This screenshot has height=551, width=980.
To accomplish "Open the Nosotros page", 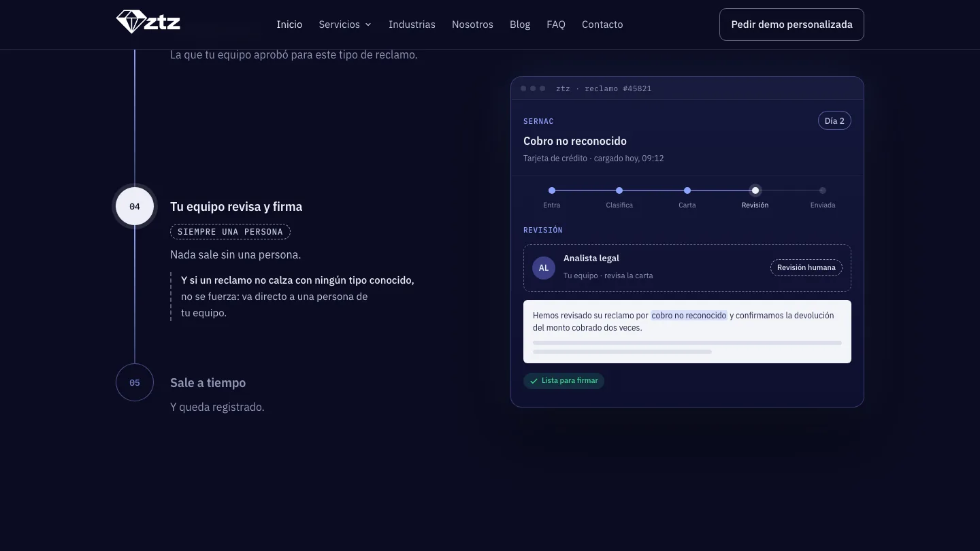I will tap(472, 24).
